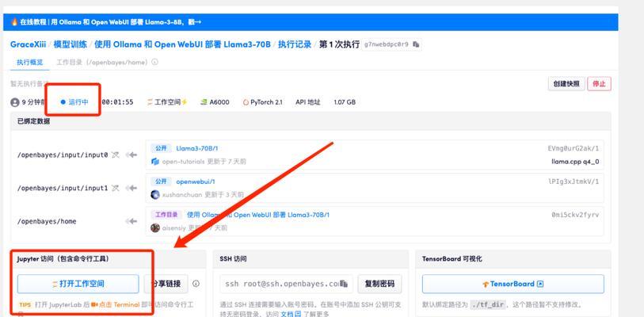The image size is (644, 317).
Task: Click the 1.07 GB storage value
Action: [345, 102]
